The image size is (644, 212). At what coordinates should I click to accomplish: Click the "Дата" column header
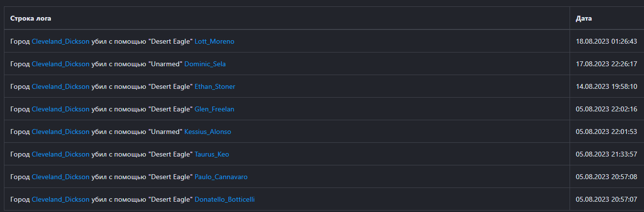click(584, 19)
